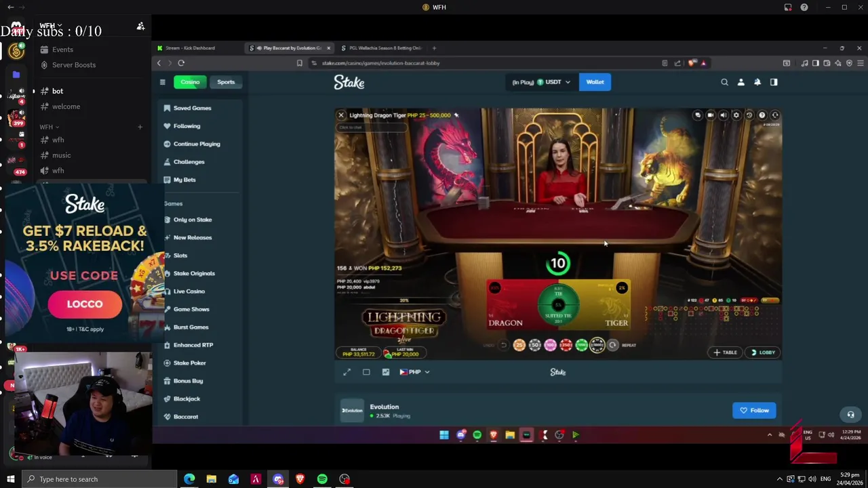Open the game help question icon
This screenshot has height=488, width=868.
point(762,115)
